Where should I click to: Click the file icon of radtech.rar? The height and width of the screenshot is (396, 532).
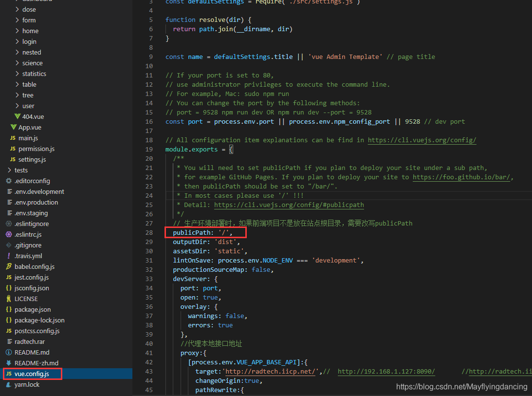9,341
